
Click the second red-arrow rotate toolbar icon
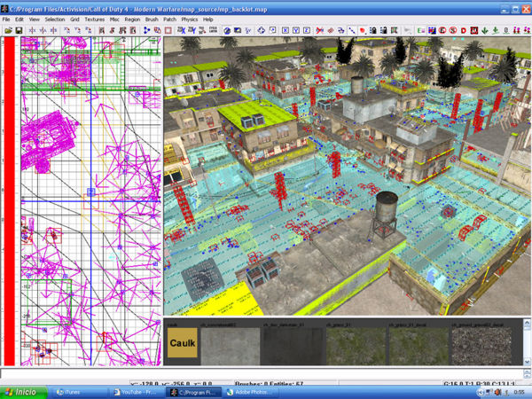point(78,30)
